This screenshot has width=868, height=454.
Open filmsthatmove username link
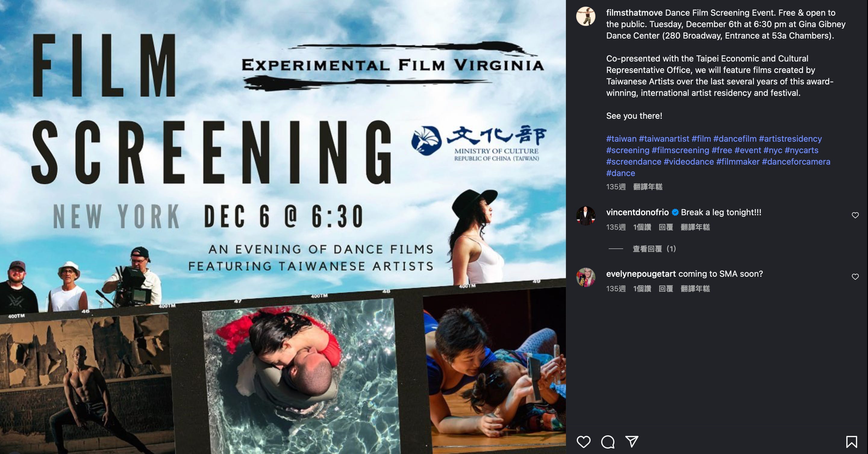coord(634,13)
